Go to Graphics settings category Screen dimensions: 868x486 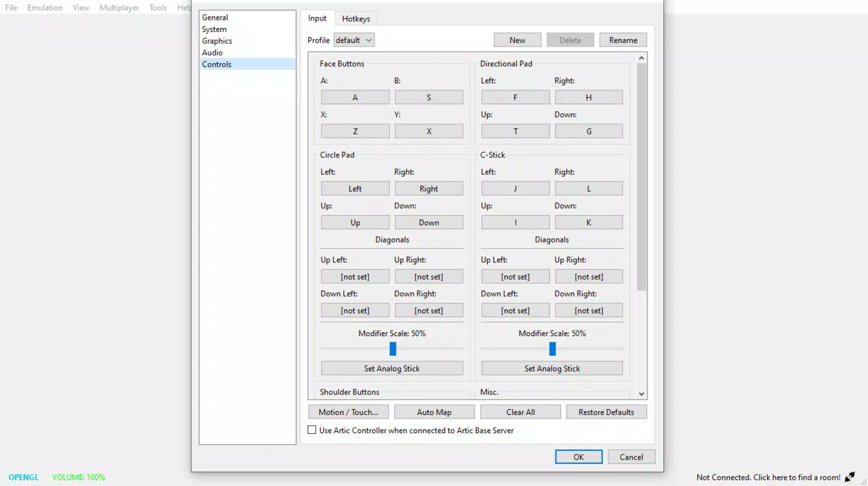pos(247,41)
